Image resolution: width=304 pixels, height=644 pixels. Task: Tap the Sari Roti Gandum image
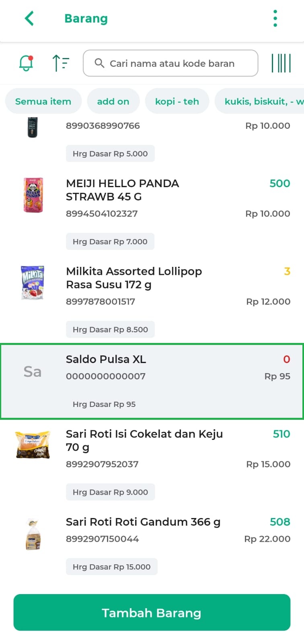[33, 535]
